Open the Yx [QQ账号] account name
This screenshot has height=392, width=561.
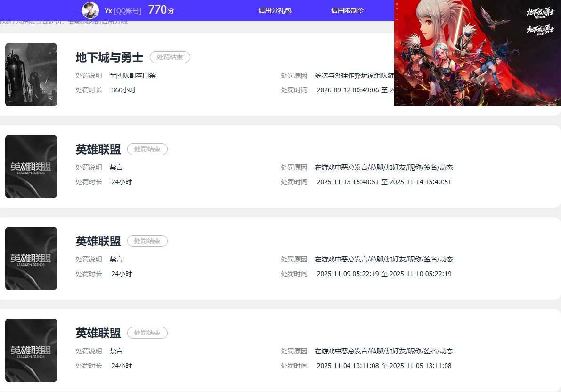[123, 11]
